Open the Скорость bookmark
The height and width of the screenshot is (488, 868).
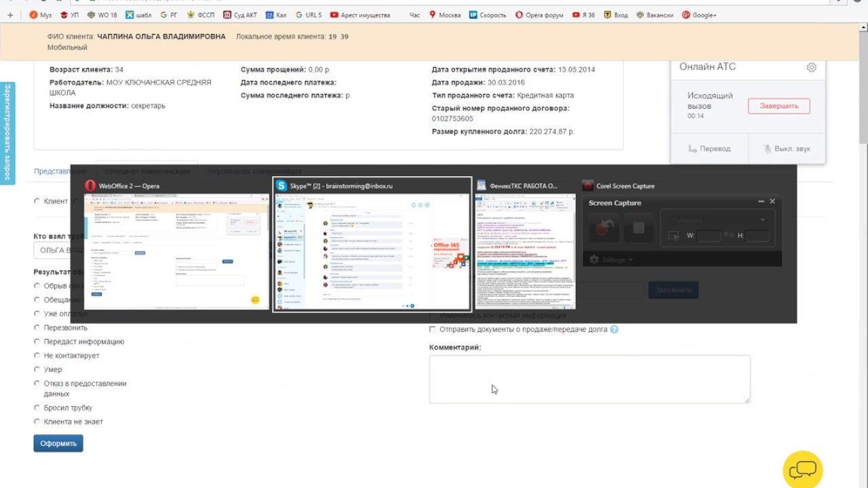point(488,15)
